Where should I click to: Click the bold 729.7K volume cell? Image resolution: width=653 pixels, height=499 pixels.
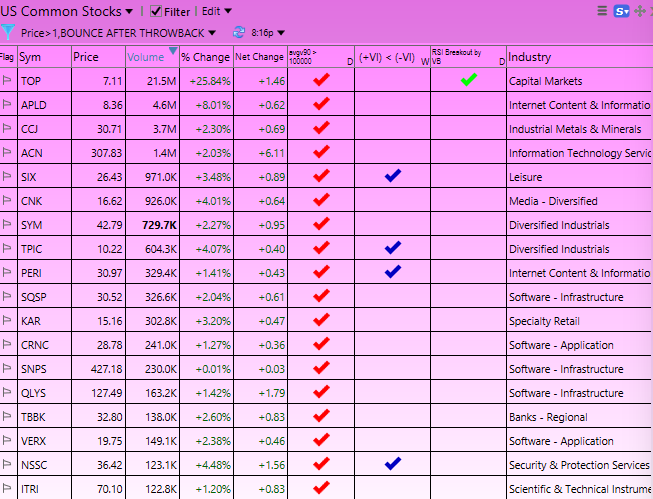pos(152,225)
